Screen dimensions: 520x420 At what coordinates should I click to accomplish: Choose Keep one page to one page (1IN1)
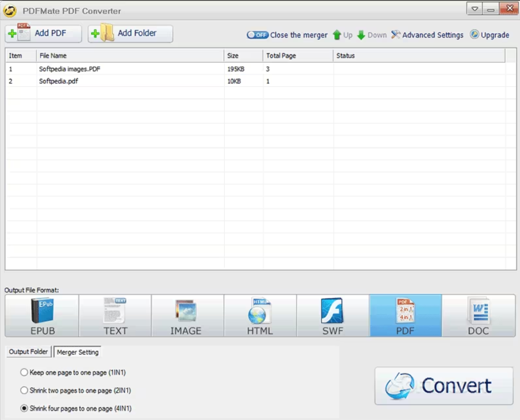(73, 372)
